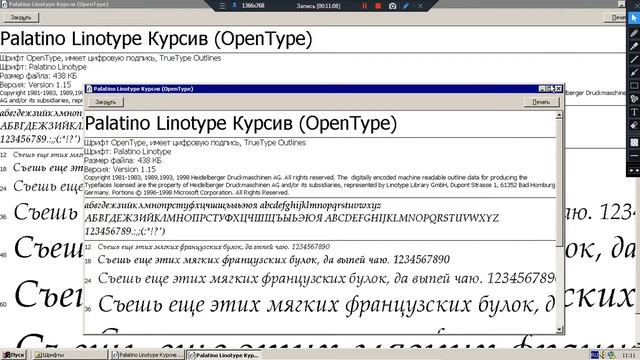Click the vertical scrollbar thumb in front window
Screen dimensions: 640x360
(559, 182)
